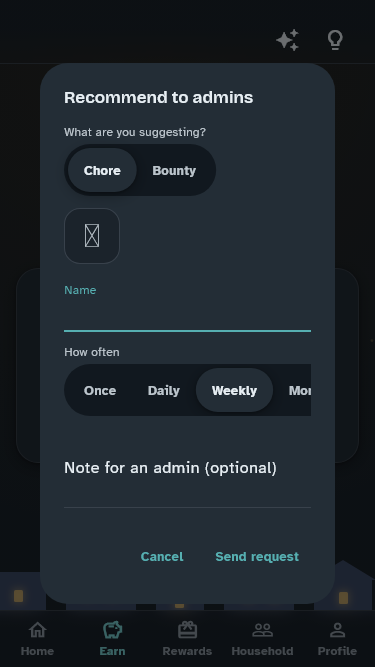This screenshot has width=375, height=667.
Task: Open the lightbulb suggestions icon
Action: 335,40
